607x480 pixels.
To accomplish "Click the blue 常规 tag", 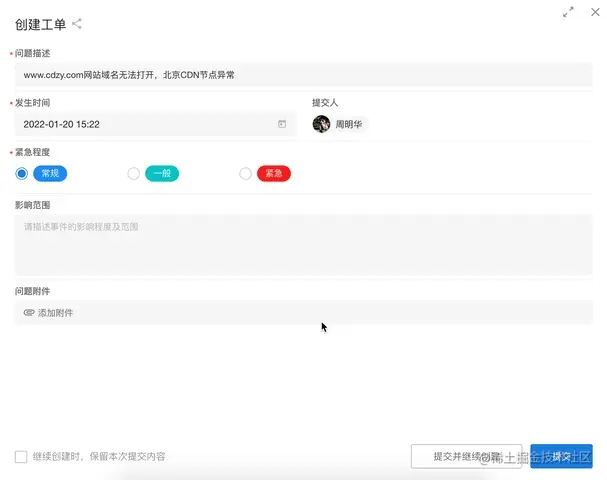I will 50,173.
